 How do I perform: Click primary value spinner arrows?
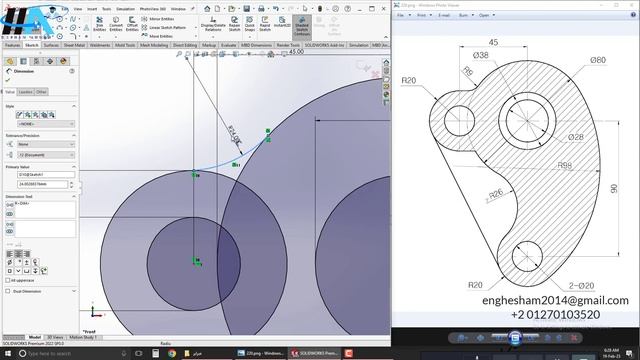tap(71, 184)
